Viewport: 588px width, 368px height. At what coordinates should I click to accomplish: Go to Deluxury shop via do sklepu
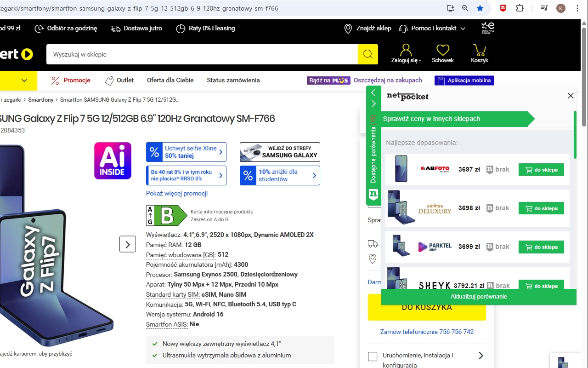(541, 208)
